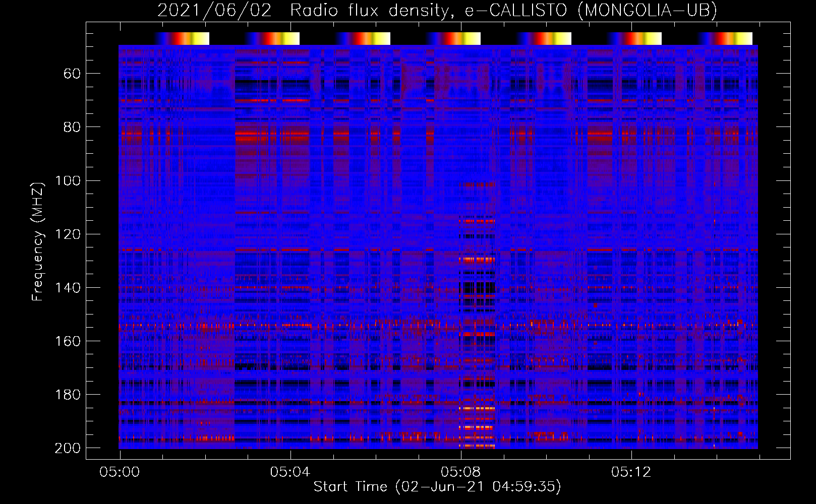Click the 160 MHz frequency tick label
Viewport: 816px width, 504px height.
pos(68,341)
